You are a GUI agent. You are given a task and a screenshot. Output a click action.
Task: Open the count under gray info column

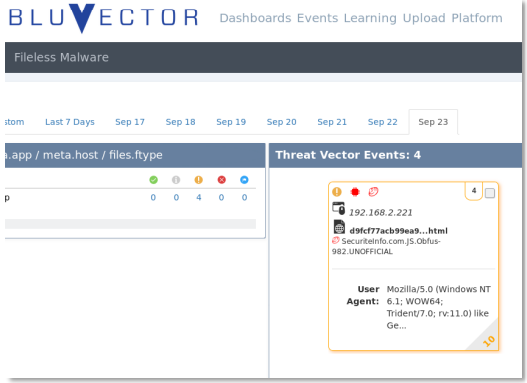[176, 198]
